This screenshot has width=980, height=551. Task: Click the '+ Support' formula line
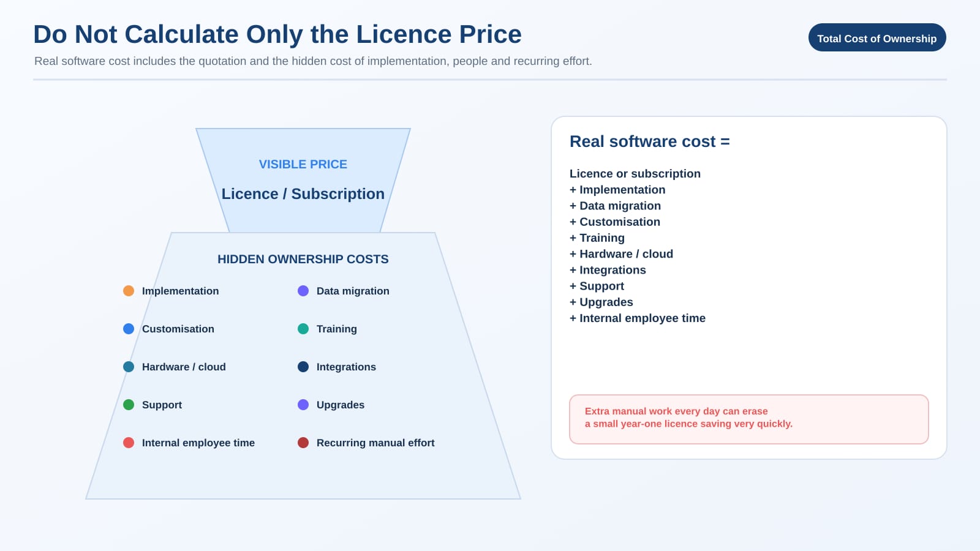[x=597, y=286]
